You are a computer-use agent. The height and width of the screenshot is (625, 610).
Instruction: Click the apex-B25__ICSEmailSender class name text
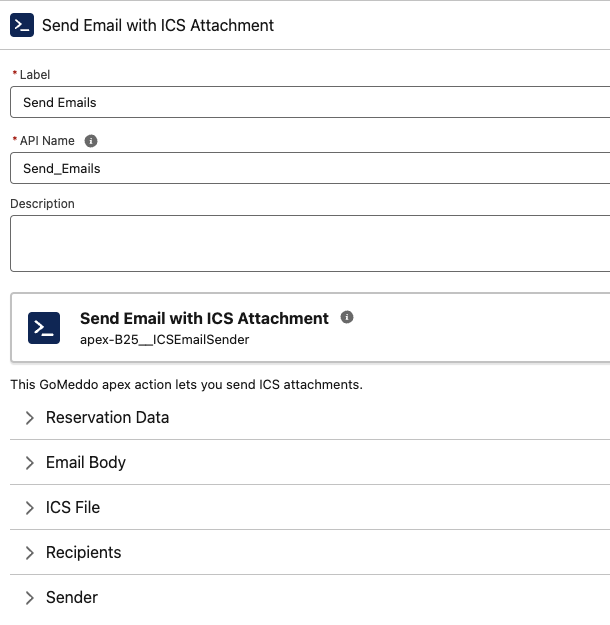[164, 339]
